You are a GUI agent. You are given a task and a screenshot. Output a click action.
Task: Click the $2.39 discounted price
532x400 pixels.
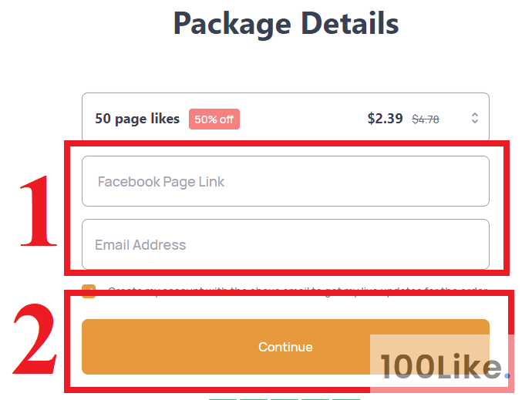(x=385, y=119)
